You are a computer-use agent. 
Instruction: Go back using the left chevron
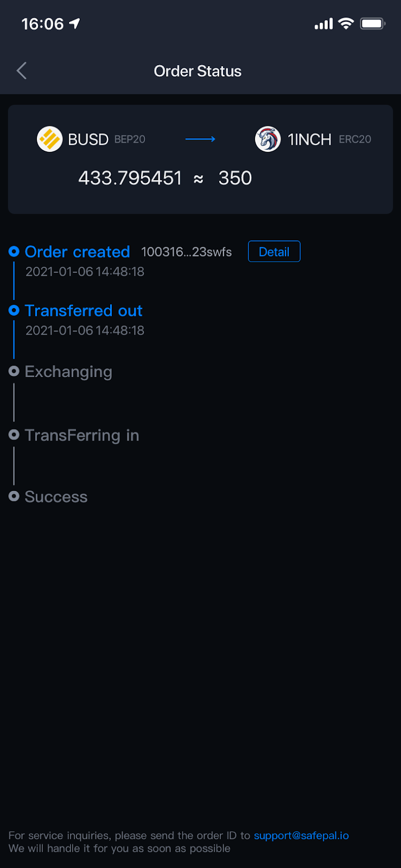click(x=22, y=71)
